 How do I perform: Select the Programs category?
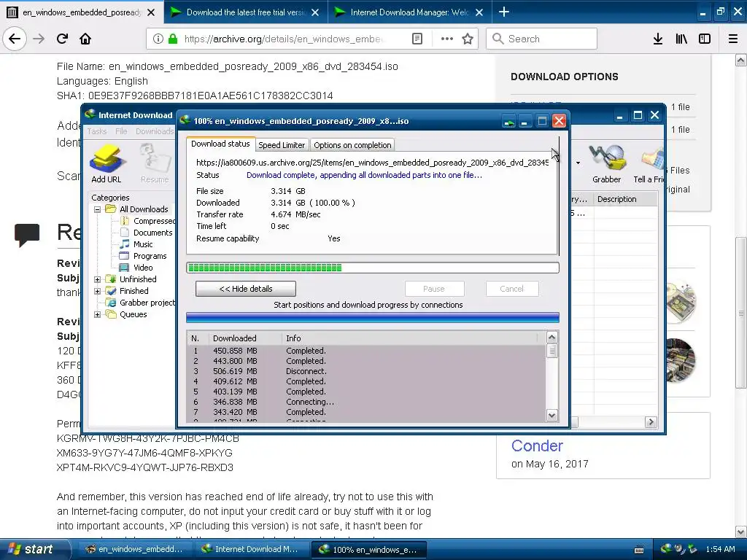[x=150, y=256]
